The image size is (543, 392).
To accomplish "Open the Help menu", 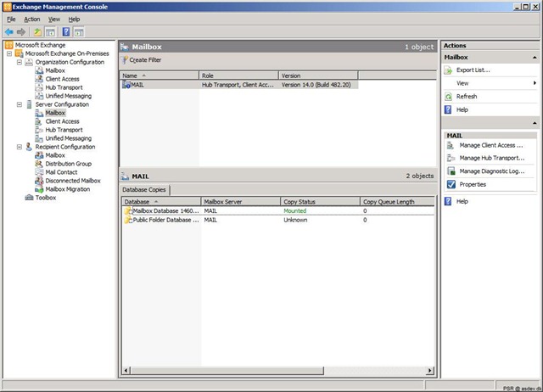I will tap(74, 20).
